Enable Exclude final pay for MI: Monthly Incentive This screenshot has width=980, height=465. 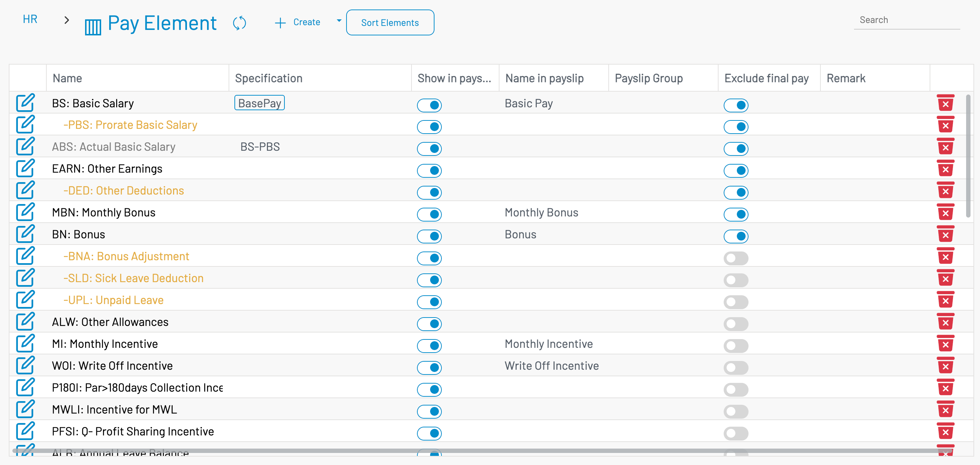[x=735, y=346]
